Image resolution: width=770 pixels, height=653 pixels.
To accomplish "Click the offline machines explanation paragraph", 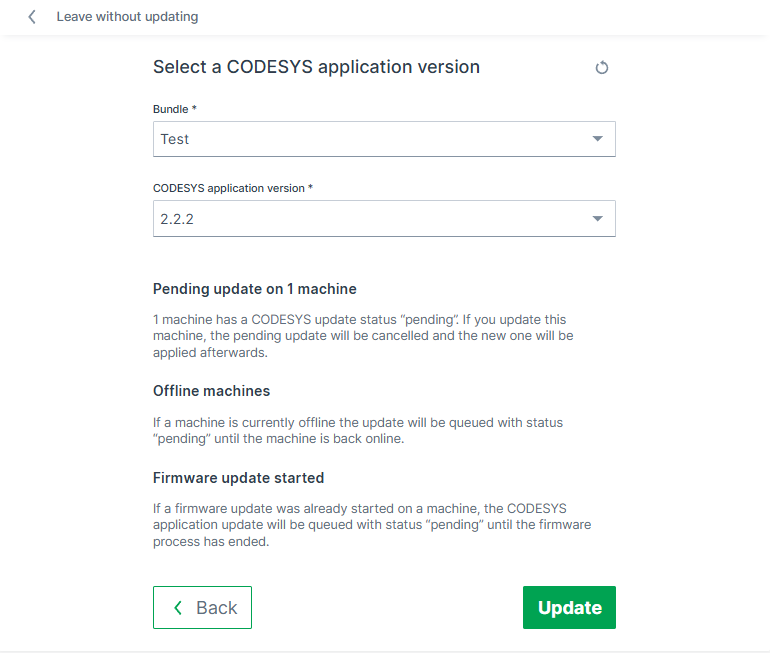I will (x=358, y=431).
